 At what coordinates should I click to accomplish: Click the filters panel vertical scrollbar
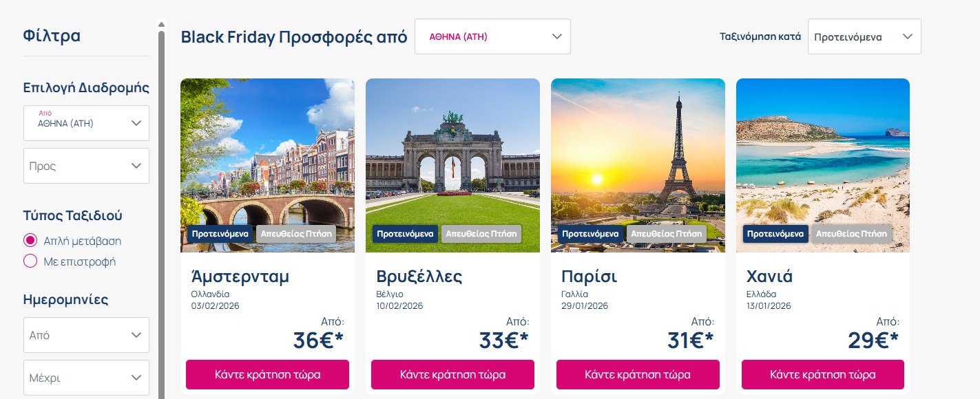tap(162, 206)
